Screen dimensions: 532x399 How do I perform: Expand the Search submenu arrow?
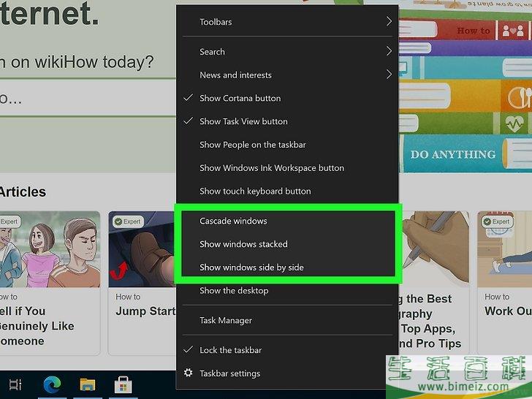coord(389,52)
